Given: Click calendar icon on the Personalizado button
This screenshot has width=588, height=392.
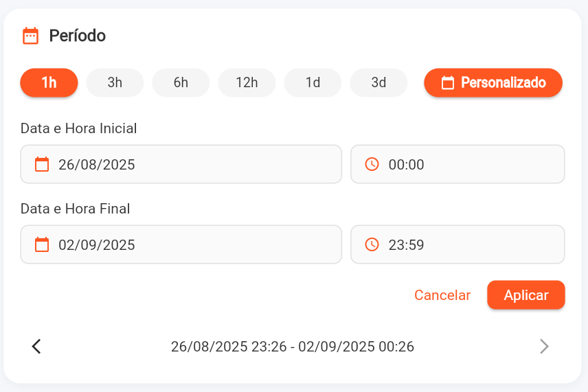Looking at the screenshot, I should [x=448, y=83].
